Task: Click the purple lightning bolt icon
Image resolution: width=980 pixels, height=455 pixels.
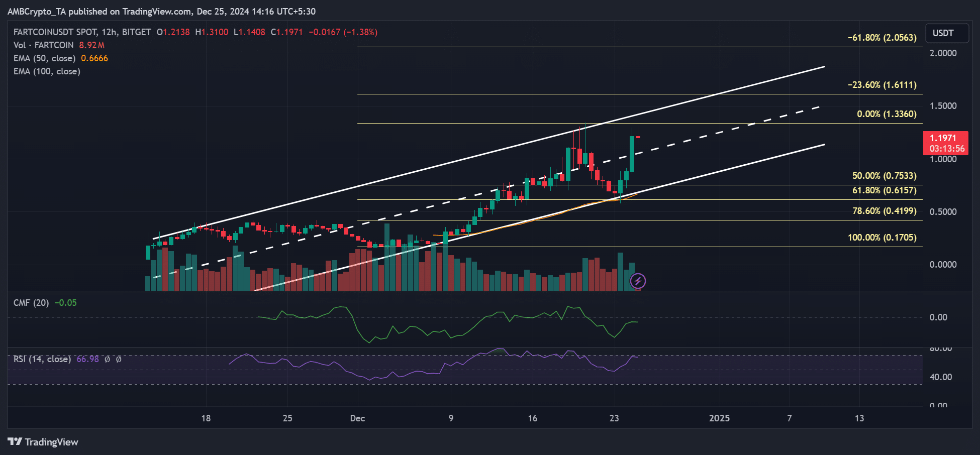Action: (638, 281)
